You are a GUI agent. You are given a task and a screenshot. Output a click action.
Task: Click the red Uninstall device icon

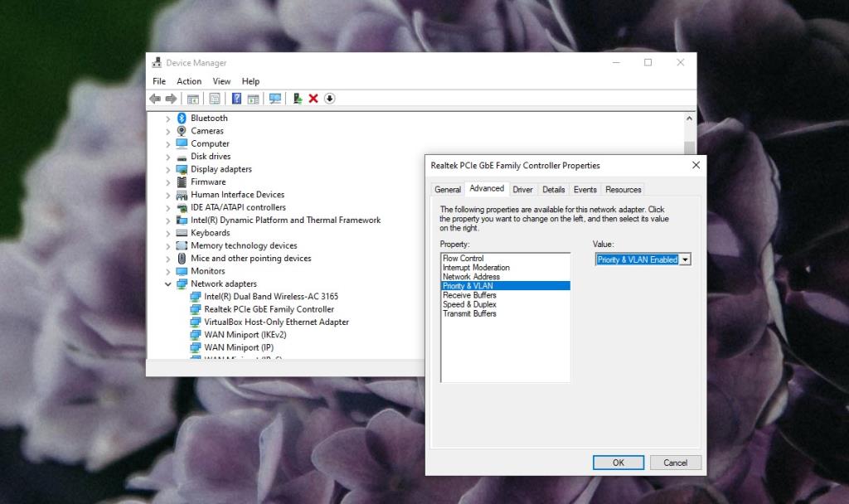point(313,99)
